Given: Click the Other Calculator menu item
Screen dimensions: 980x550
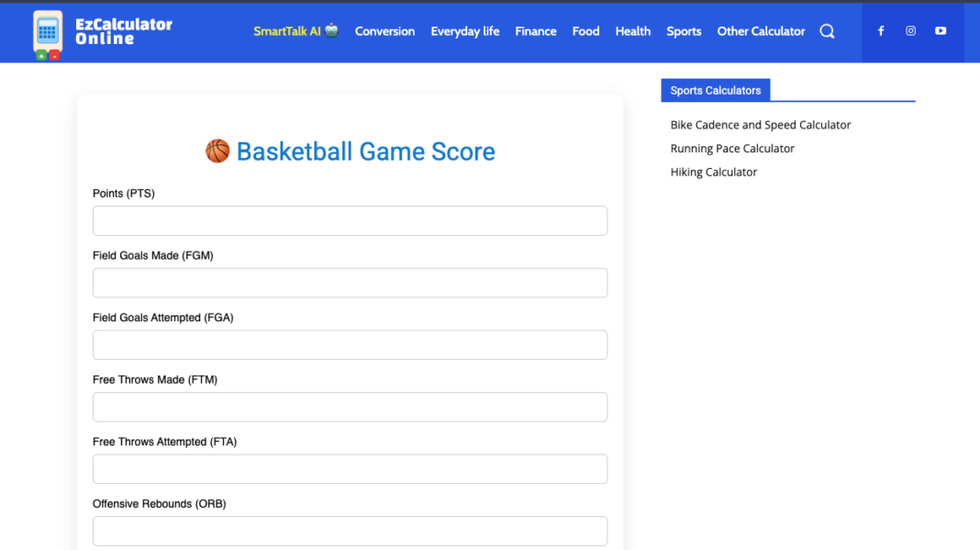Looking at the screenshot, I should point(761,31).
